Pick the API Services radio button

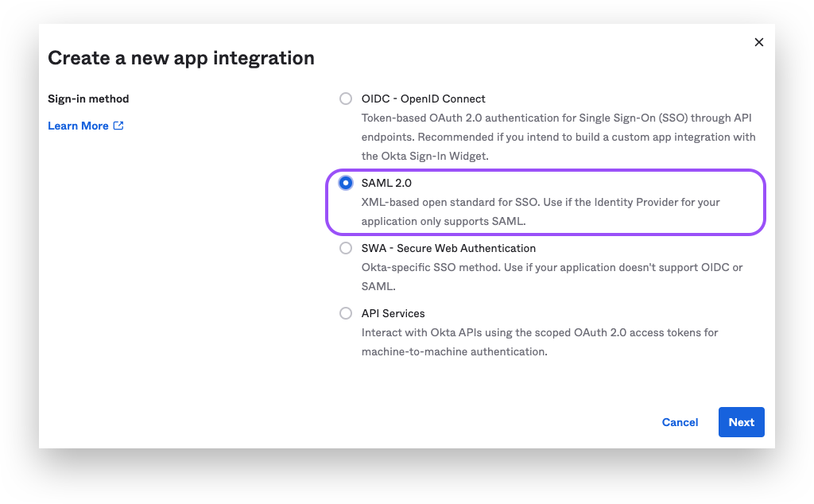click(346, 313)
